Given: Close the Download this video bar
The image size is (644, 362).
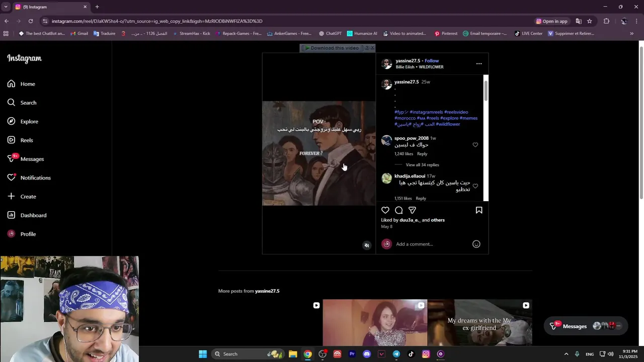Looking at the screenshot, I should (x=372, y=48).
